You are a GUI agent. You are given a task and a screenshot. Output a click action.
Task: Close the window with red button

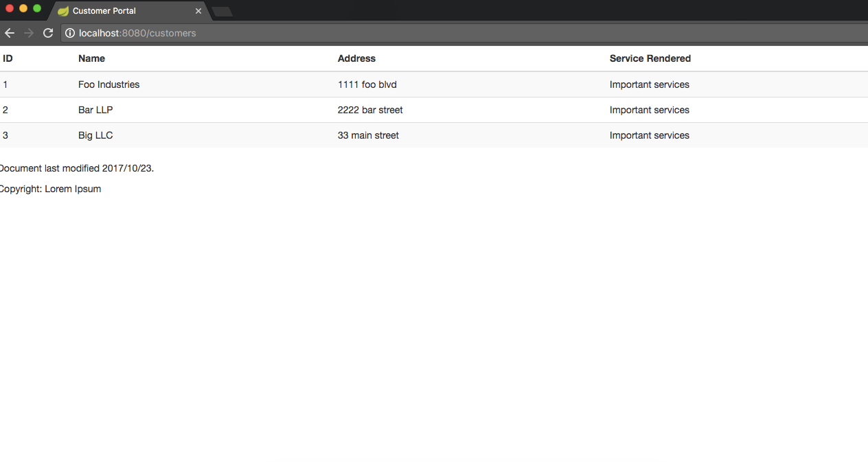pyautogui.click(x=10, y=8)
